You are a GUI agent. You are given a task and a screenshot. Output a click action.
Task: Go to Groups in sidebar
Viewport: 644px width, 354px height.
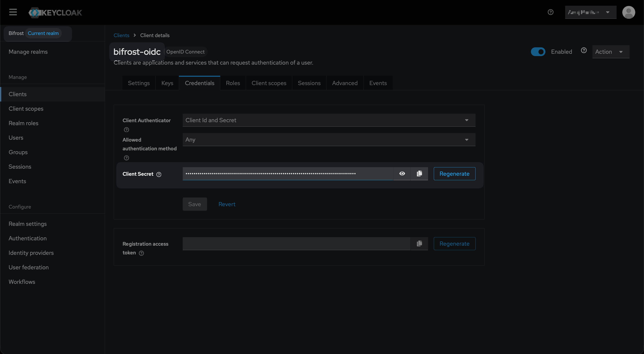click(x=53, y=152)
